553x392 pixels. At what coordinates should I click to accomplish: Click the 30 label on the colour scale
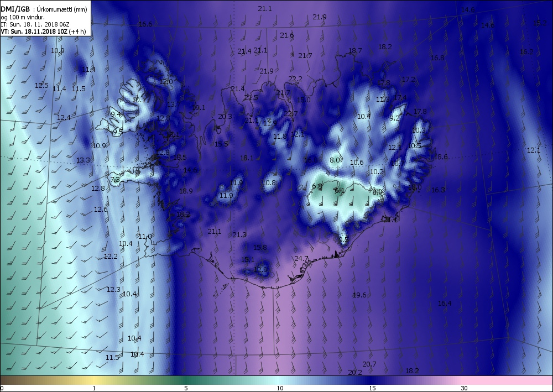click(x=464, y=389)
